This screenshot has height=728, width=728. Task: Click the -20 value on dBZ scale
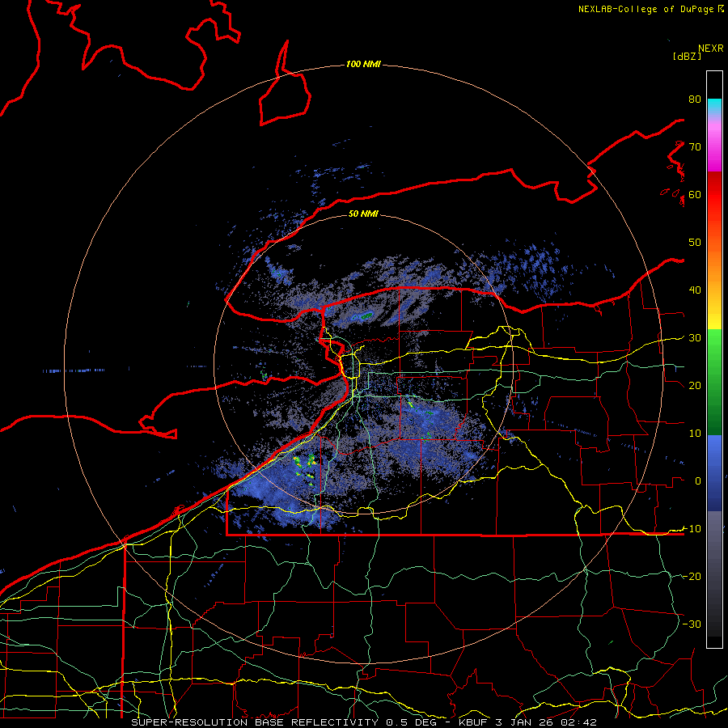[692, 577]
